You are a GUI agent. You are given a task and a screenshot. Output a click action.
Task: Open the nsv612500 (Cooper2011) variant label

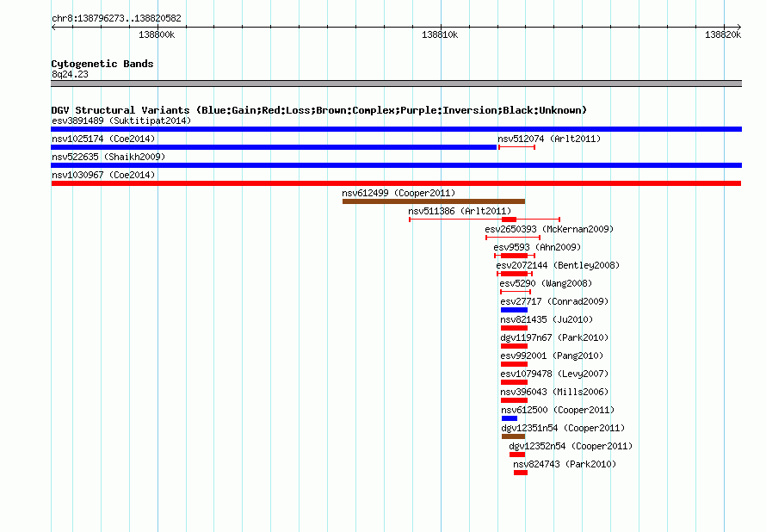pos(558,410)
